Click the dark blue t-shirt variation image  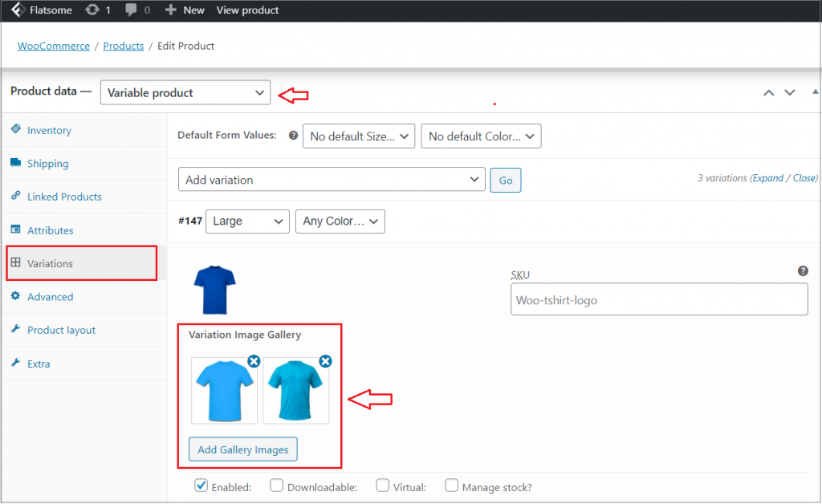[214, 290]
